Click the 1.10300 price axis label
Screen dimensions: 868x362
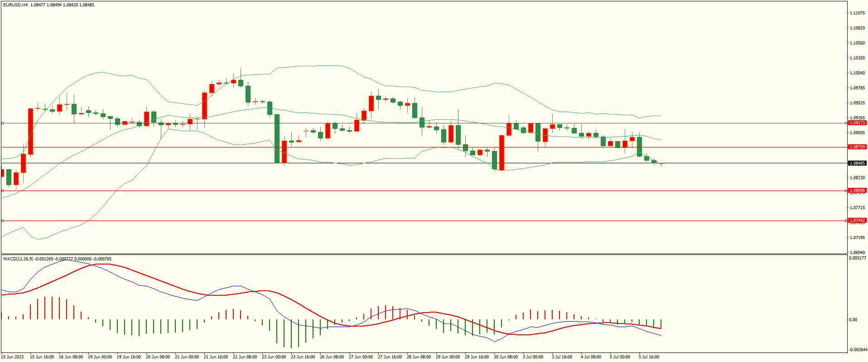857,58
